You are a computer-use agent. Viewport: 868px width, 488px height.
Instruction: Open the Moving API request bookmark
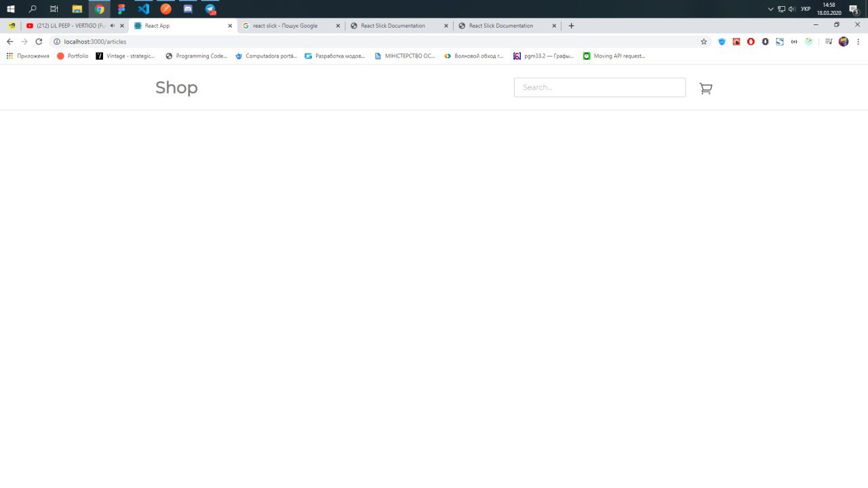pyautogui.click(x=614, y=56)
